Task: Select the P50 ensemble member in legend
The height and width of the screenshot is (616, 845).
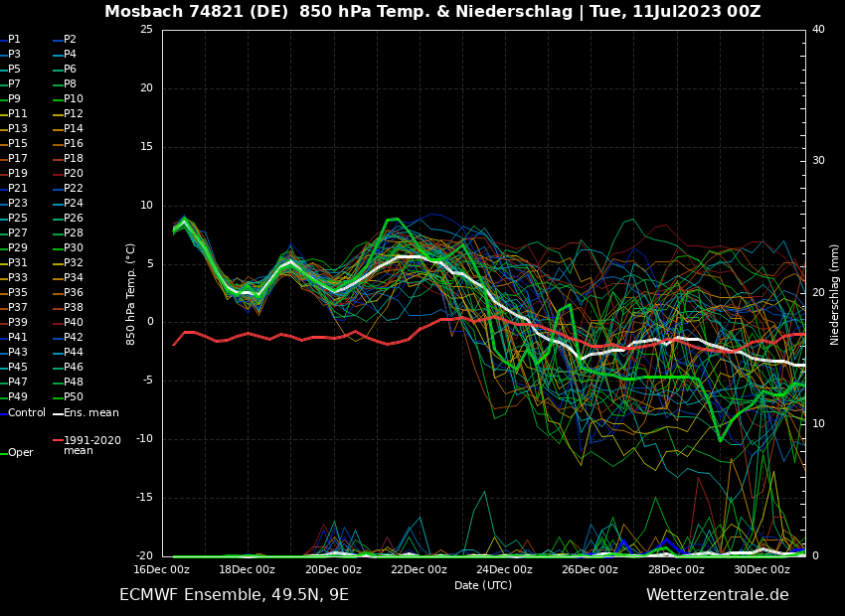Action: point(74,397)
